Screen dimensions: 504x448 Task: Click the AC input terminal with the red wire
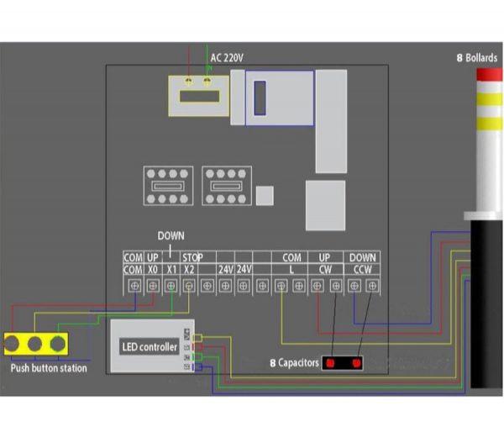pos(189,81)
